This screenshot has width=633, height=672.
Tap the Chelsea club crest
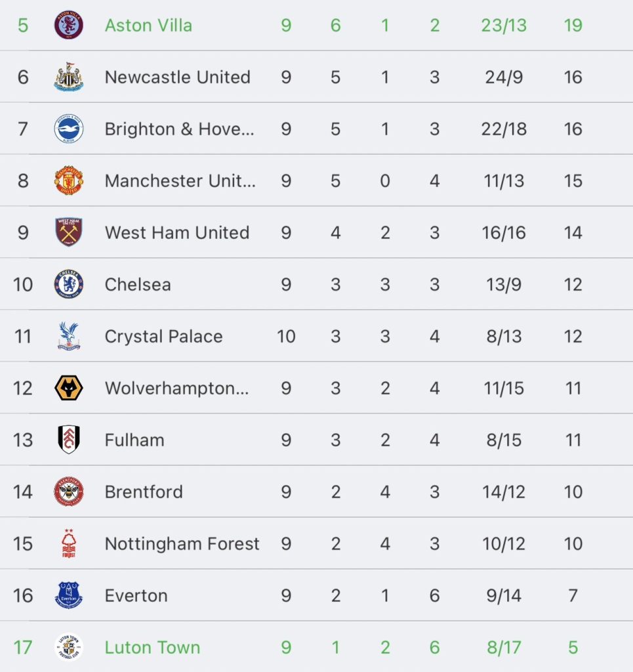tap(68, 283)
